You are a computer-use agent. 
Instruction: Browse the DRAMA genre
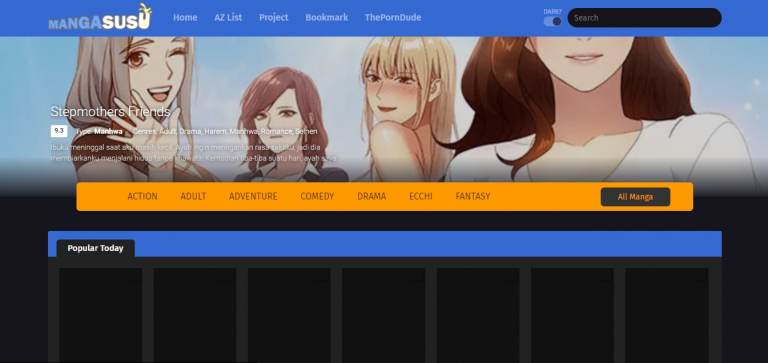pyautogui.click(x=372, y=196)
